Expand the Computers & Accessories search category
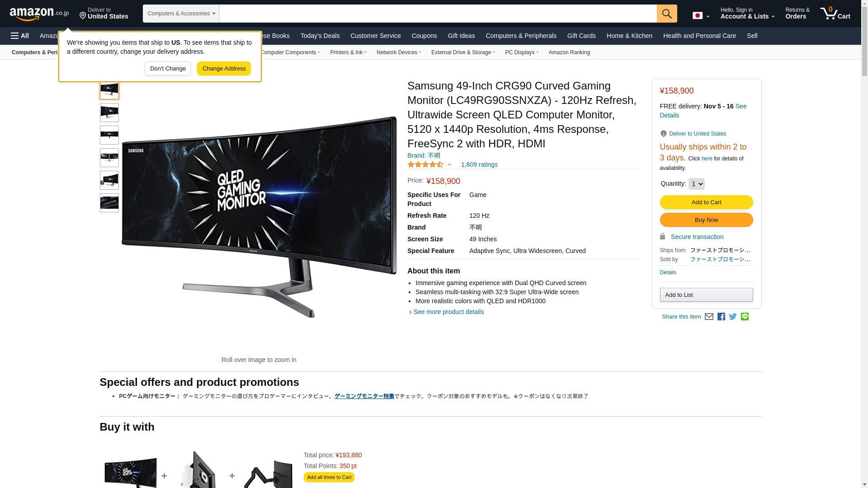This screenshot has width=868, height=488. (x=181, y=14)
